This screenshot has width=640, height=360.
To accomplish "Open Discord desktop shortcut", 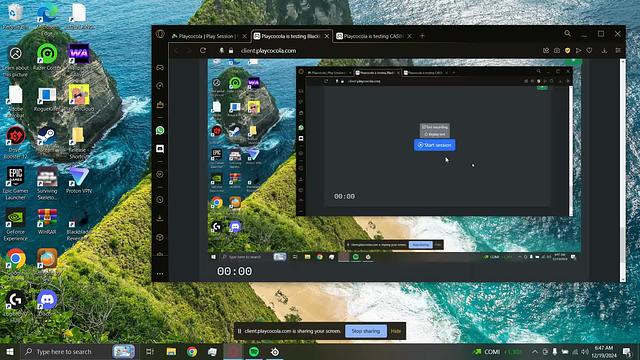I will click(x=47, y=303).
